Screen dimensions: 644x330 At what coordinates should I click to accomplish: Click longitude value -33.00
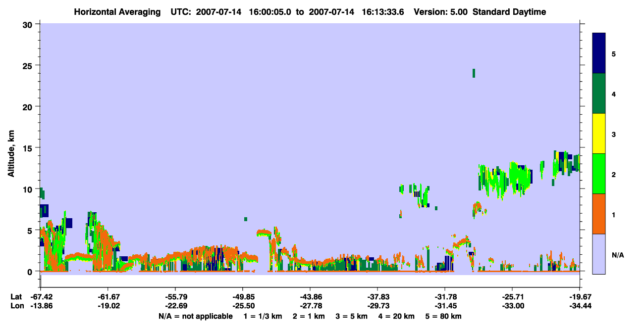pos(512,306)
